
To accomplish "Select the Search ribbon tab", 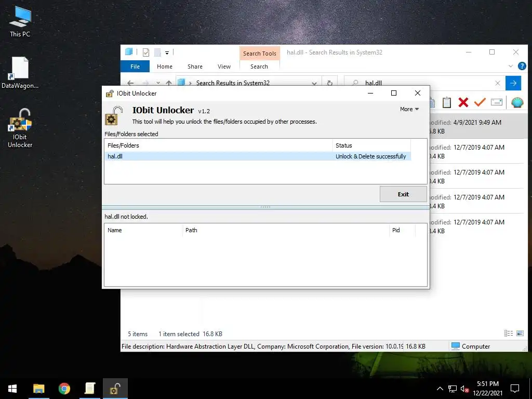I will click(x=259, y=66).
